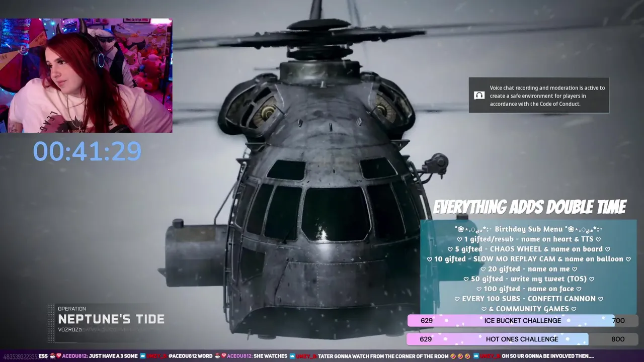
Task: Click 'JUST HAVE A 3 SOME' chat ticker message
Action: coord(113,356)
